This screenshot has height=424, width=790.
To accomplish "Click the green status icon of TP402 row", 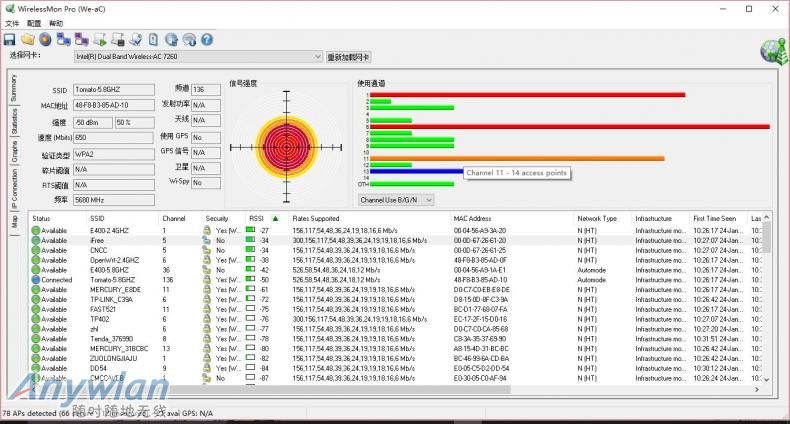I will [36, 319].
